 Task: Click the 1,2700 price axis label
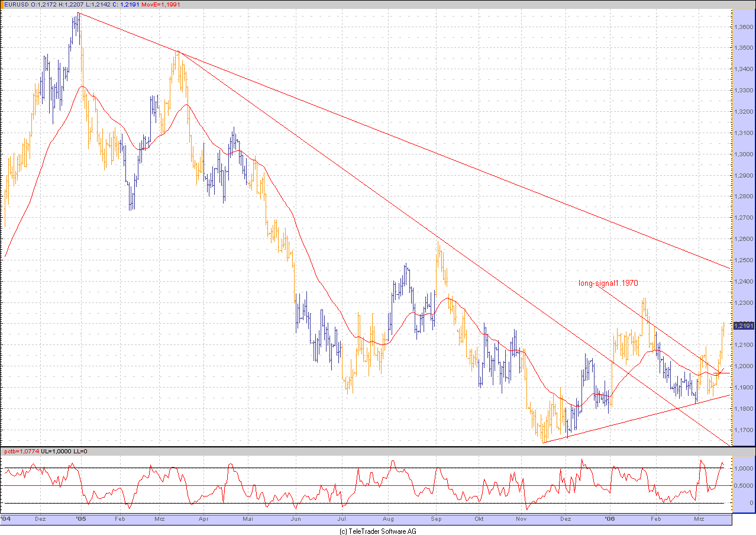point(744,218)
